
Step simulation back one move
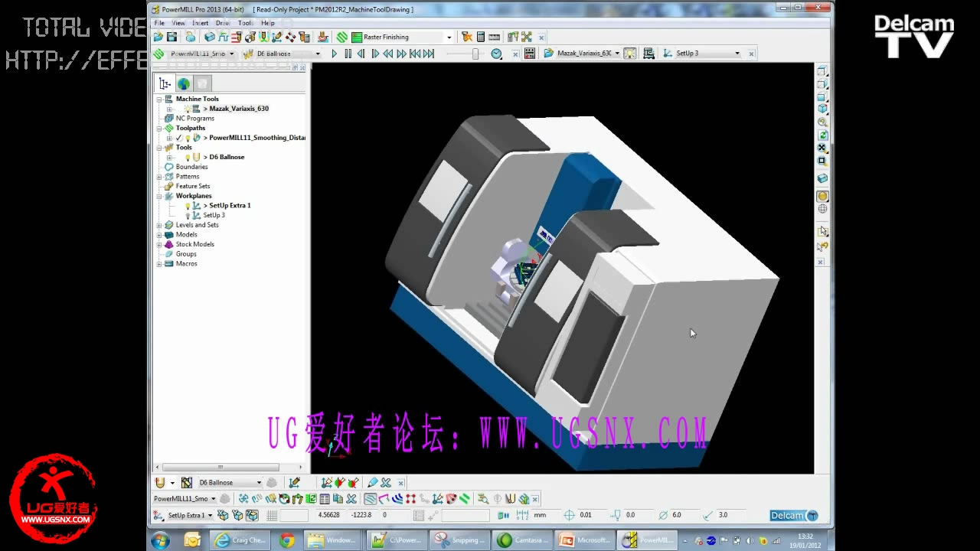point(361,54)
